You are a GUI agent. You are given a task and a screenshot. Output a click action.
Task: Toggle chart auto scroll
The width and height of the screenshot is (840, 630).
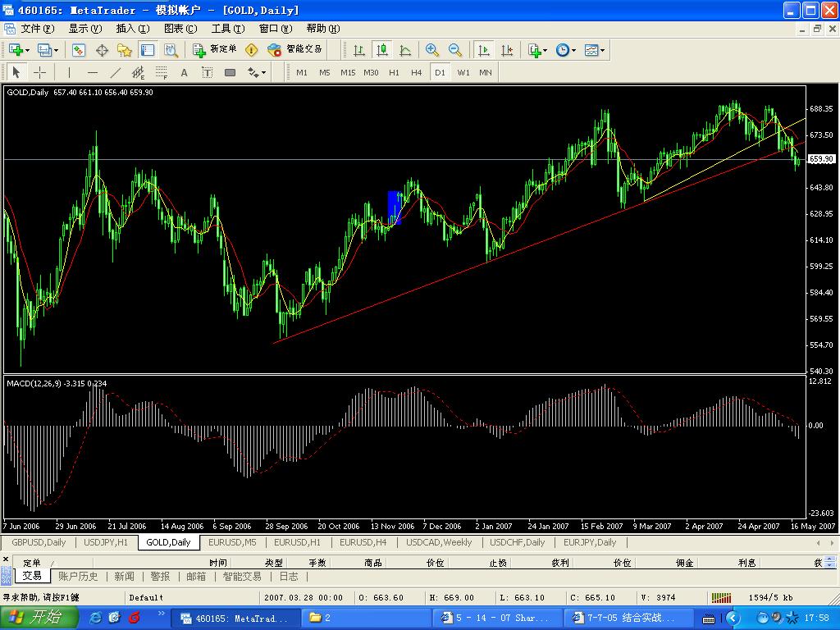(x=483, y=50)
